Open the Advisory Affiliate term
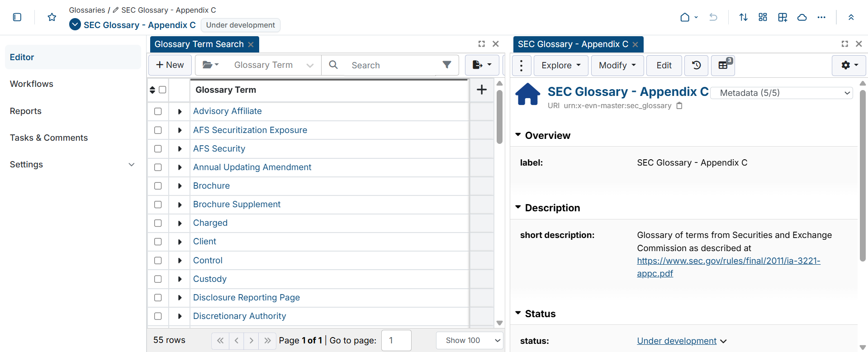The height and width of the screenshot is (352, 868). 227,111
